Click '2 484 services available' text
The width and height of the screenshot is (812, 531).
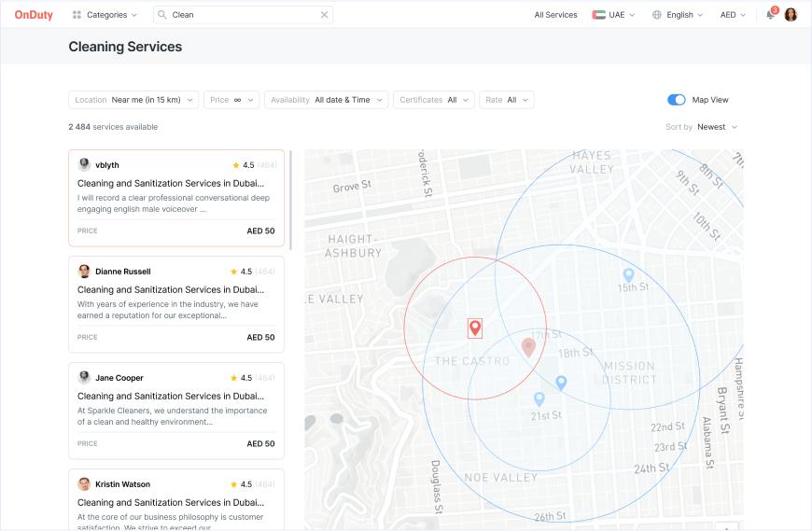coord(113,127)
